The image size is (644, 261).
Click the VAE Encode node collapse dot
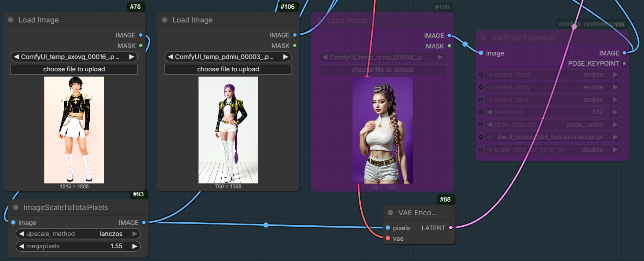pos(391,213)
